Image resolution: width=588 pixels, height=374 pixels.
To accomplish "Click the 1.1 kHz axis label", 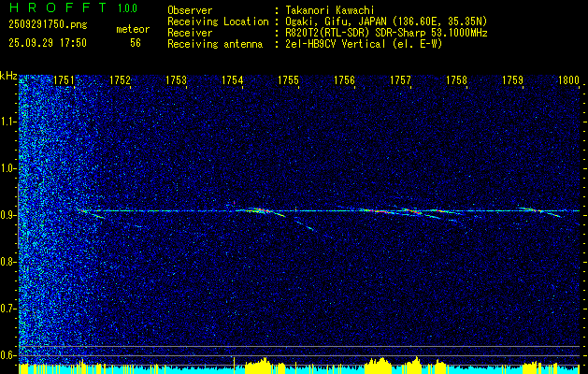I will (x=8, y=122).
